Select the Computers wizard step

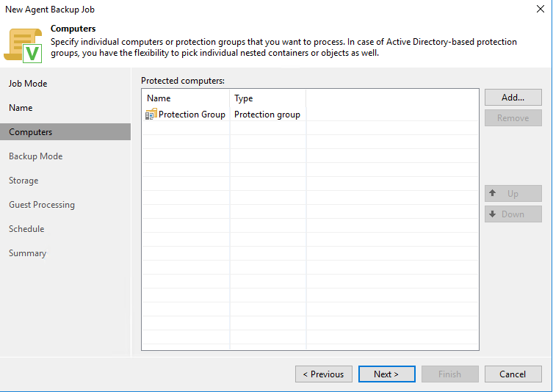(x=30, y=132)
